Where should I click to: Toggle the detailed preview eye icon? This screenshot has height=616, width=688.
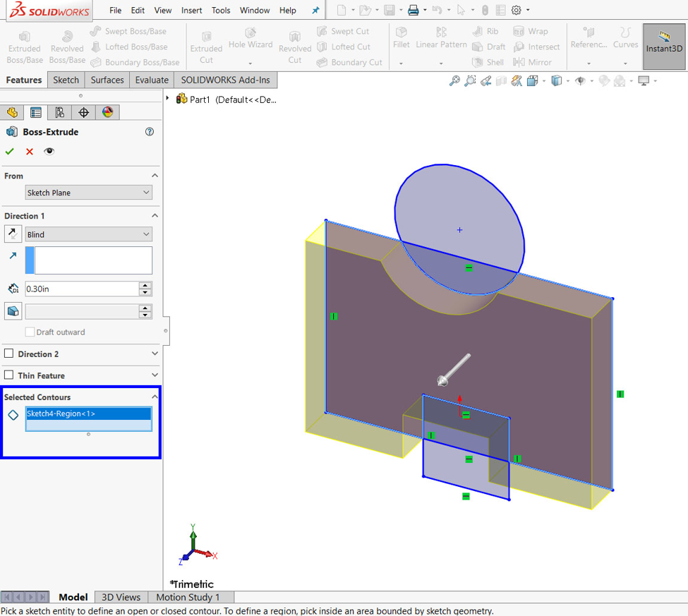click(49, 152)
